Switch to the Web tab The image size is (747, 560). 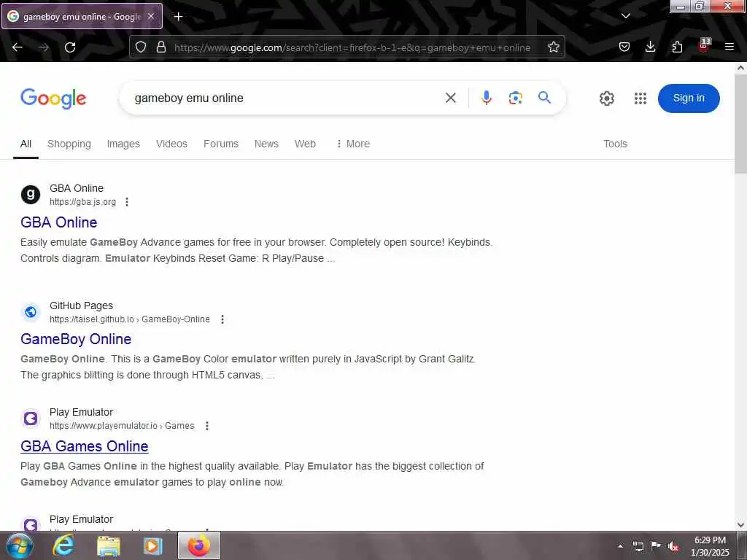[x=305, y=144]
